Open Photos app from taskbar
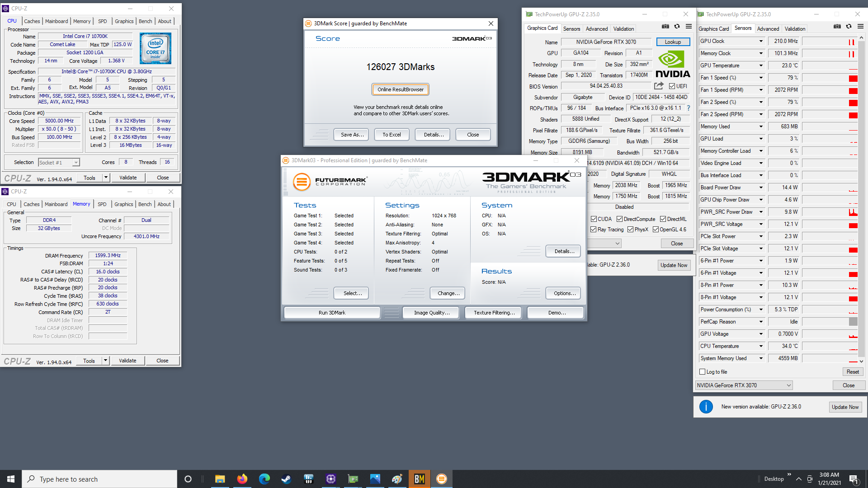The height and width of the screenshot is (488, 868). (375, 479)
